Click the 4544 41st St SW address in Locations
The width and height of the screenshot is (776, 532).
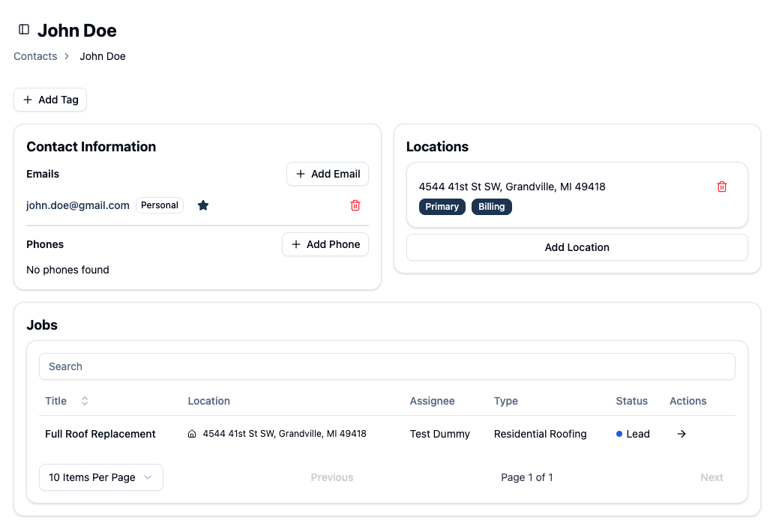coord(512,187)
